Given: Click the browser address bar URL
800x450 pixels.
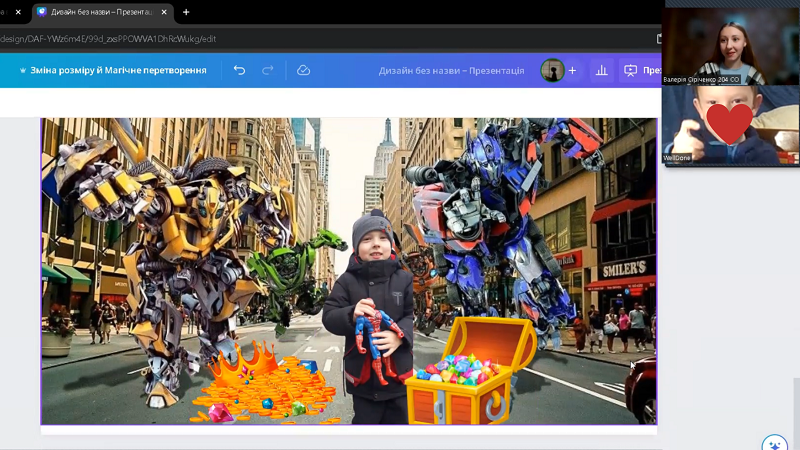Looking at the screenshot, I should point(108,39).
